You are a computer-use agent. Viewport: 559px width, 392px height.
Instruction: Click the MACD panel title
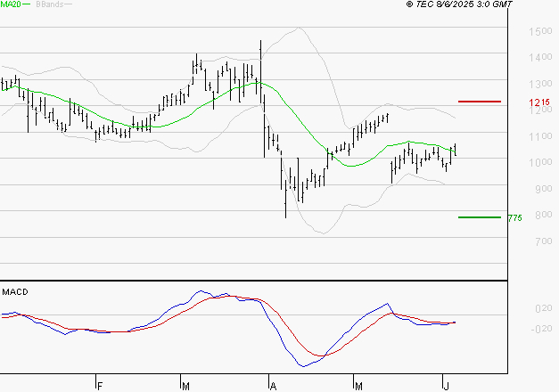[15, 292]
